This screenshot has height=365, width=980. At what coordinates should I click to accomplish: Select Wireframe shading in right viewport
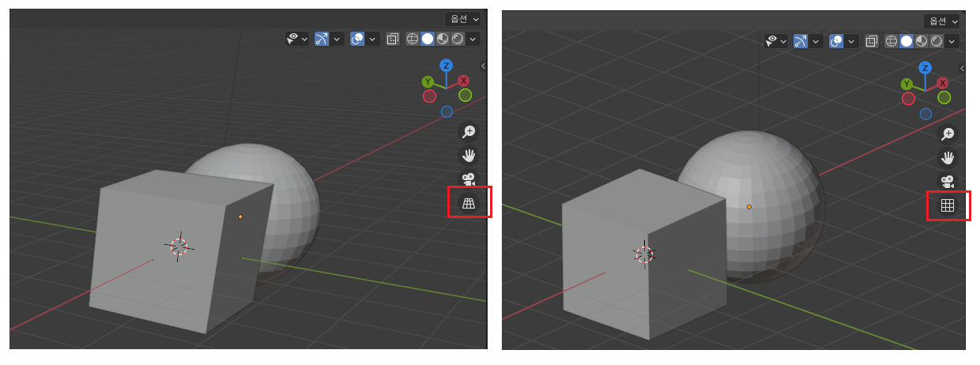(891, 40)
